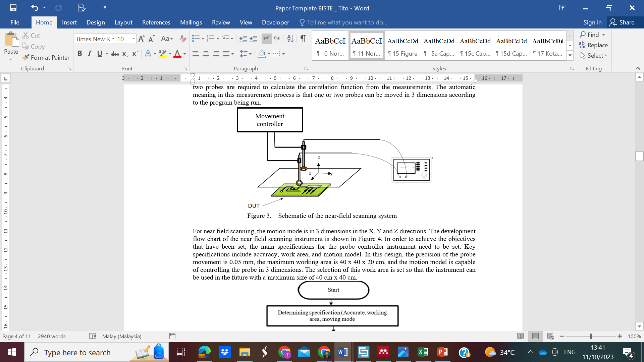The width and height of the screenshot is (644, 362).
Task: Toggle Italic formatting
Action: [x=89, y=54]
